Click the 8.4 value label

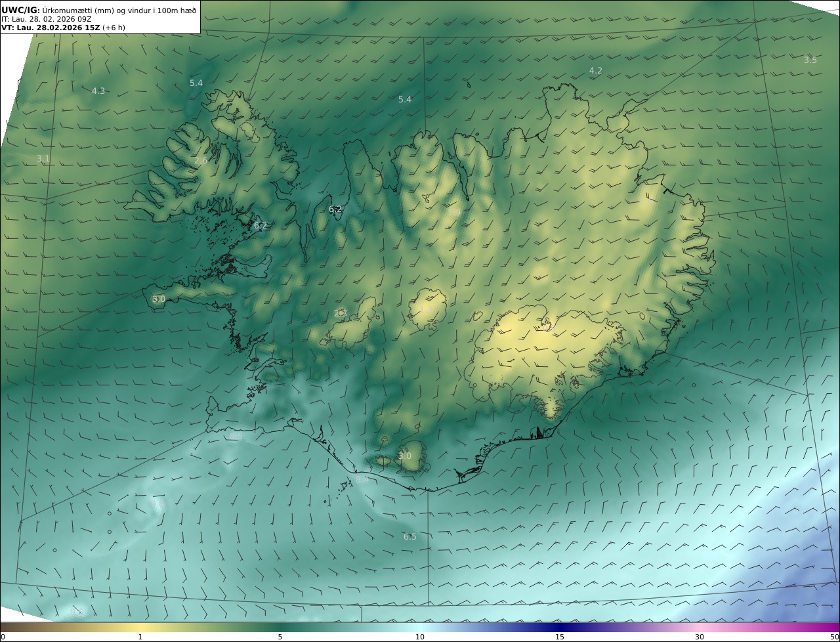point(362,480)
